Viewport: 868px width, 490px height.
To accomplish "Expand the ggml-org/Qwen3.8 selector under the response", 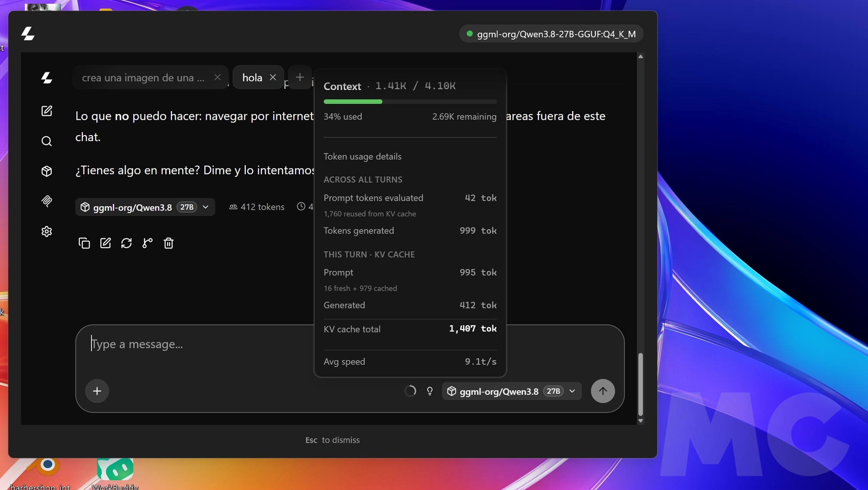I will [145, 207].
